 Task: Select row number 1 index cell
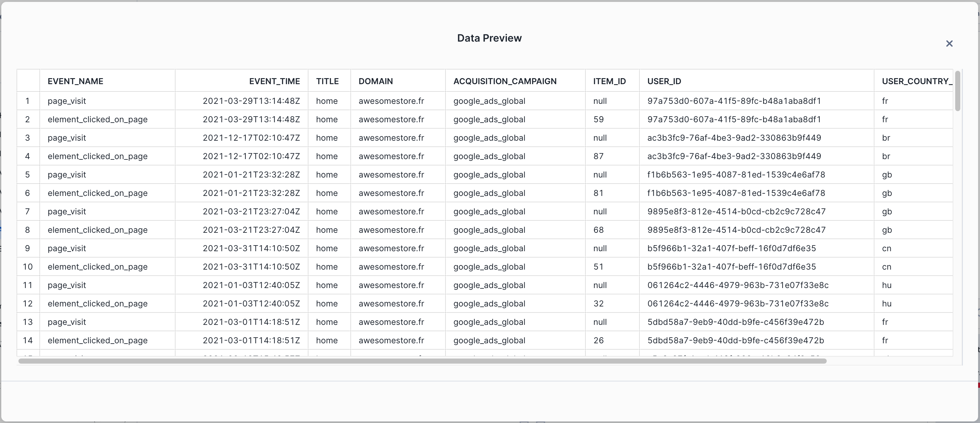pyautogui.click(x=27, y=101)
